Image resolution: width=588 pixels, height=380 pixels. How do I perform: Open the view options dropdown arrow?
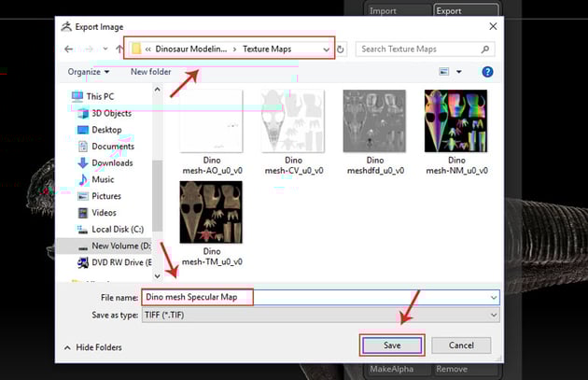pos(458,72)
